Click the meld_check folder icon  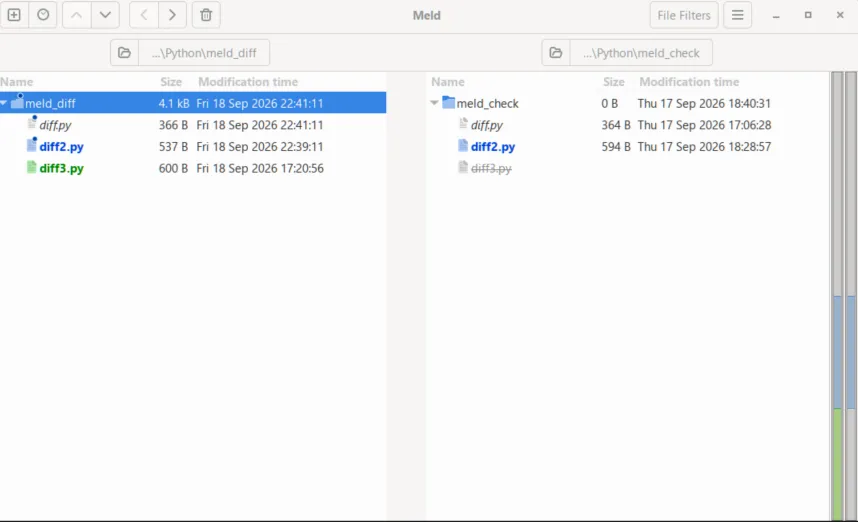click(x=448, y=102)
